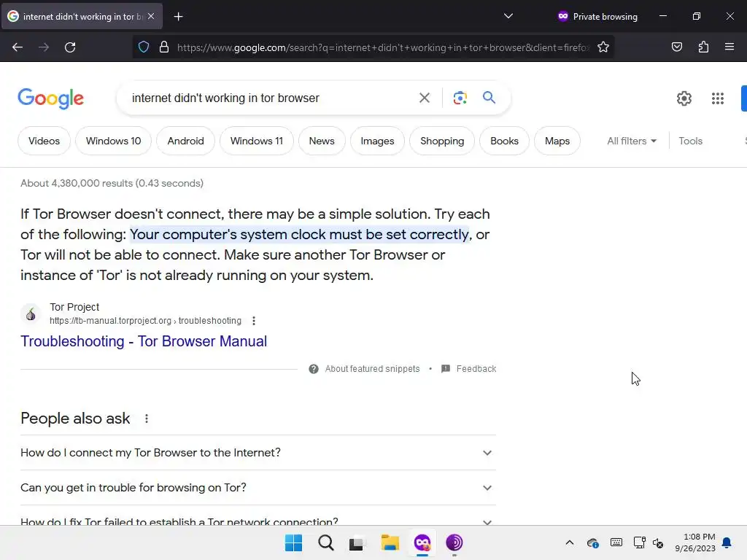Open the extensions puzzle icon

[x=703, y=47]
